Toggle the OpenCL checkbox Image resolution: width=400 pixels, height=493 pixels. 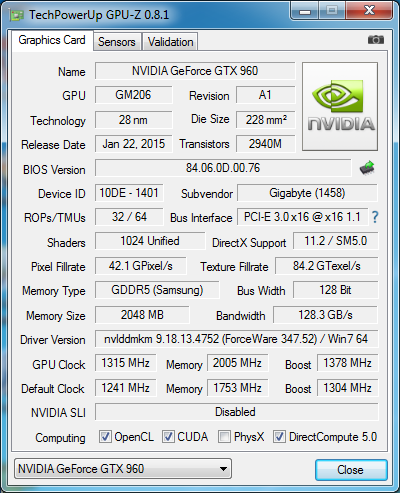[x=105, y=436]
